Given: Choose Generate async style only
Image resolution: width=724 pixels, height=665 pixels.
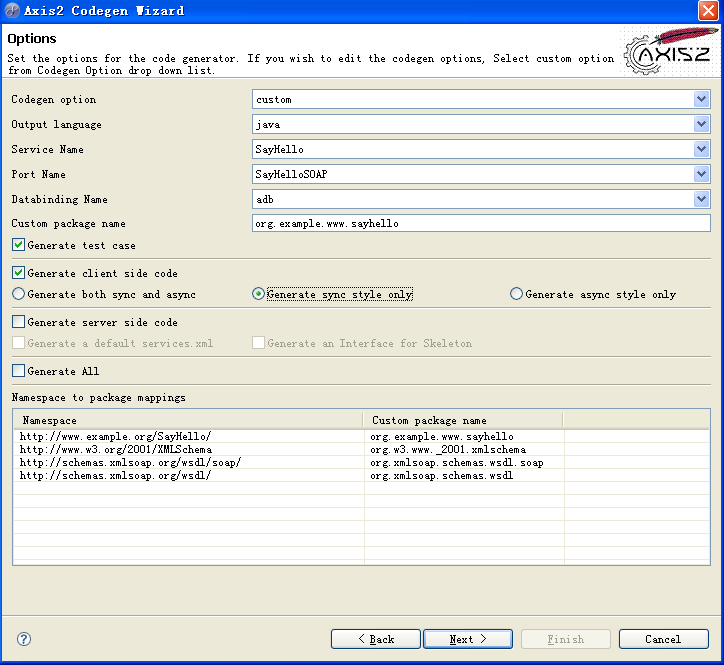Looking at the screenshot, I should click(516, 295).
